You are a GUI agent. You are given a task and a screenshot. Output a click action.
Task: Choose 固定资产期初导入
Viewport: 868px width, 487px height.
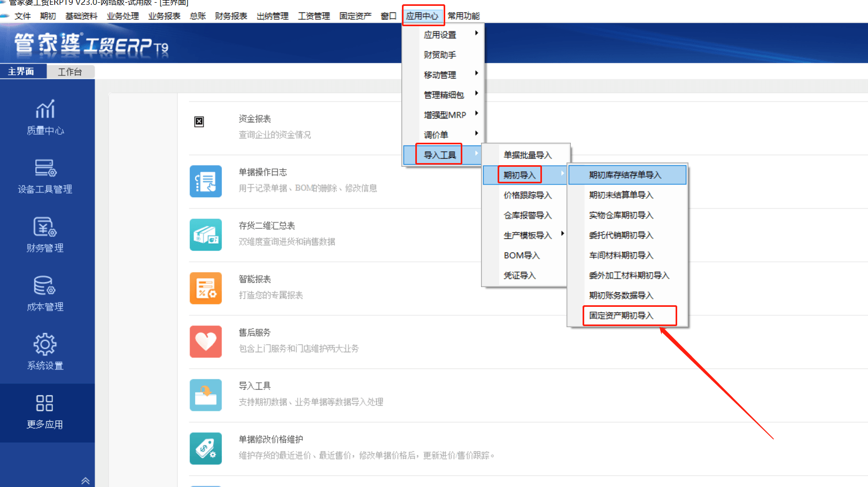[x=627, y=315]
